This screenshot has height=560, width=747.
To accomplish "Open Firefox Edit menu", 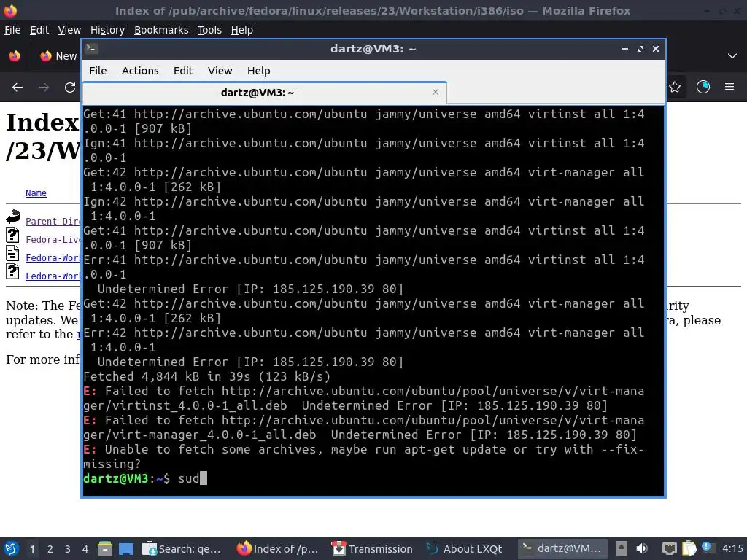I will [x=39, y=30].
